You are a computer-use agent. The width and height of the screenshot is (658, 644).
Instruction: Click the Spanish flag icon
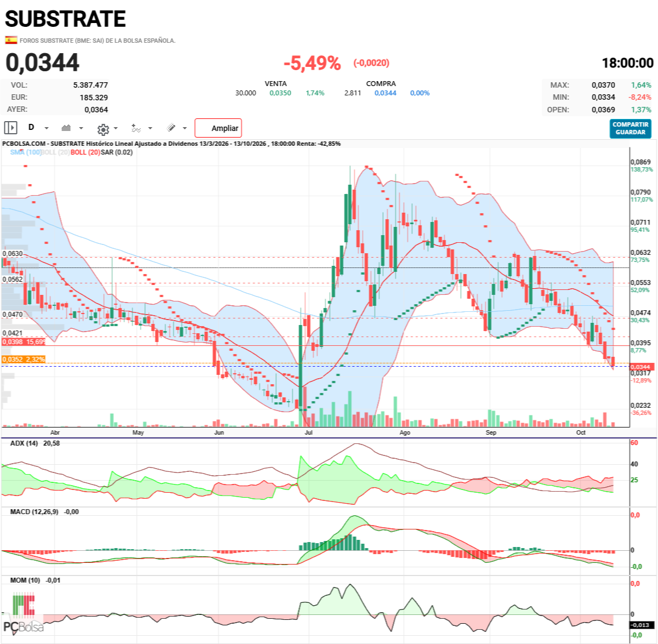pyautogui.click(x=11, y=40)
